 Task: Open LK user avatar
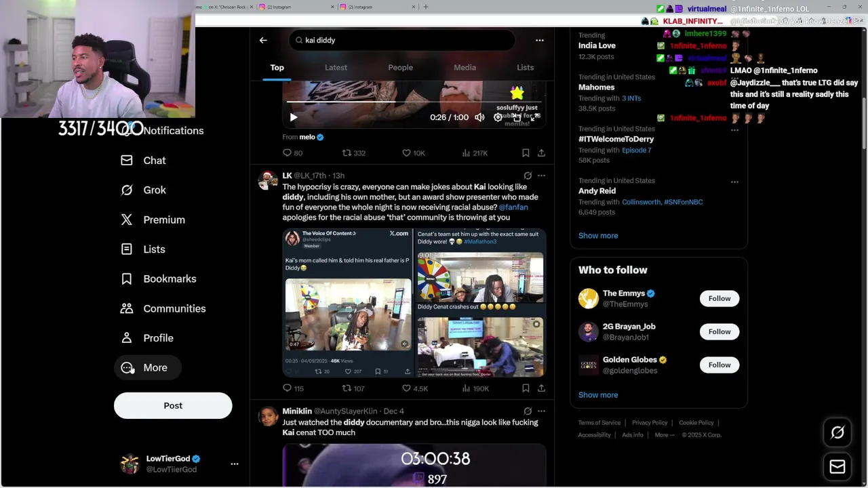[x=268, y=180]
